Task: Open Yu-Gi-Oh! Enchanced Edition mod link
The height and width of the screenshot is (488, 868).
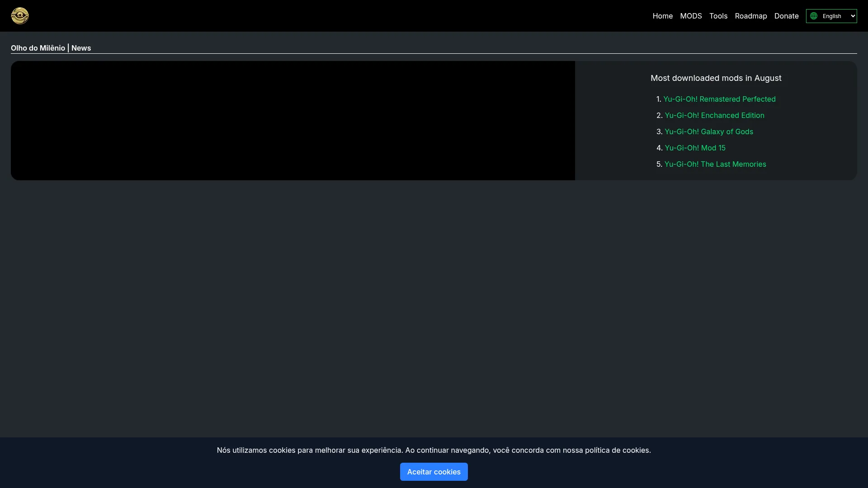Action: [x=714, y=115]
